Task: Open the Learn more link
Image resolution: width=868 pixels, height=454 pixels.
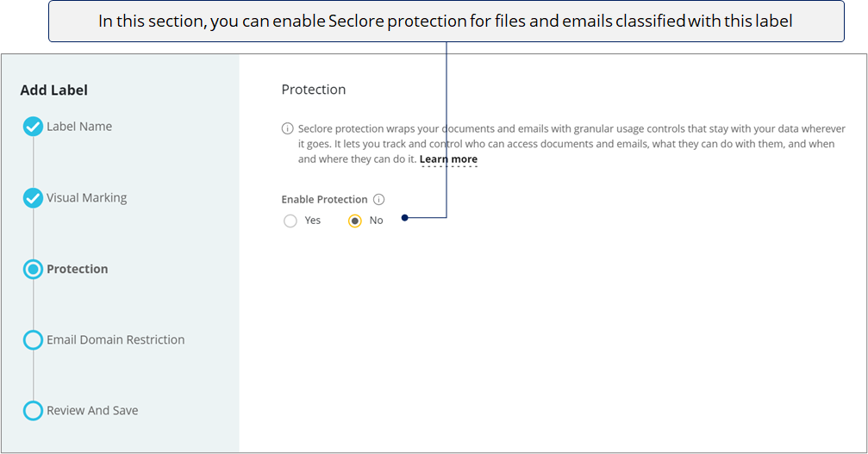Action: 448,159
